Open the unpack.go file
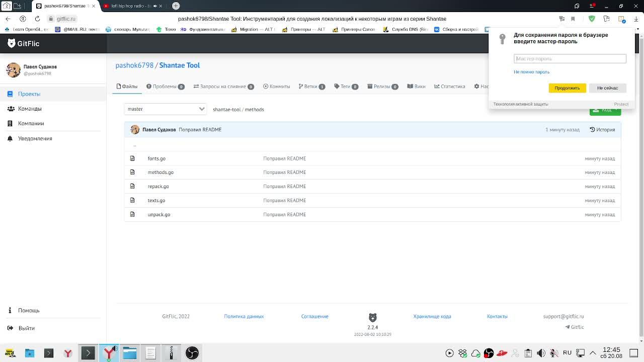Viewport: 644px width, 362px height. pyautogui.click(x=158, y=215)
